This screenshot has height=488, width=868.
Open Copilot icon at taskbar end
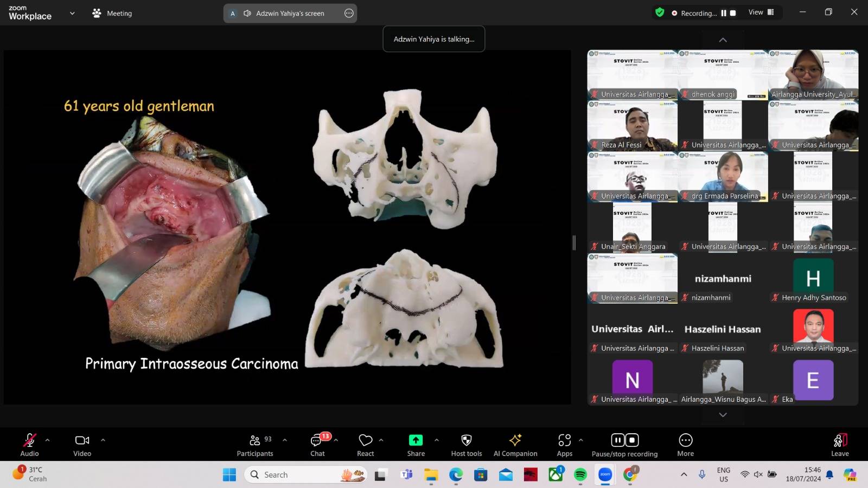(850, 475)
